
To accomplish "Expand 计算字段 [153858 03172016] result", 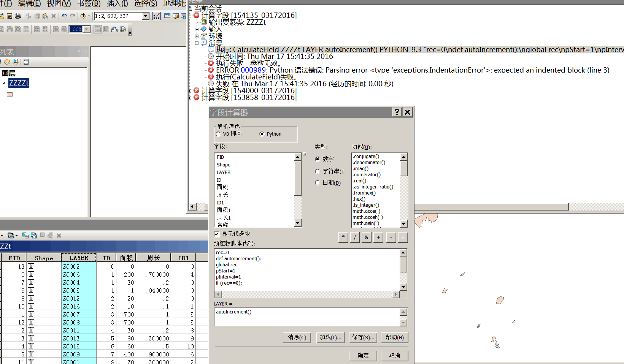I will (x=190, y=98).
